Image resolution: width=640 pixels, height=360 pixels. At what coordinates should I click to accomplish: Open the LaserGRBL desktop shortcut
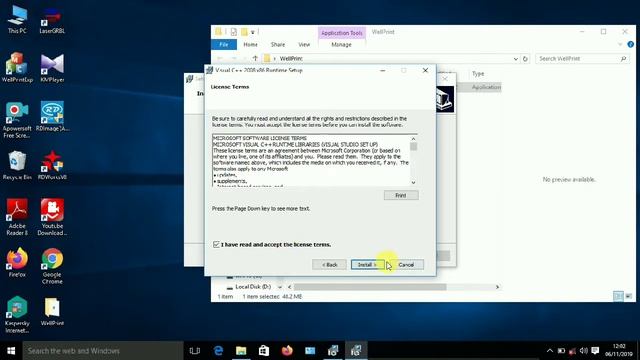tap(52, 20)
